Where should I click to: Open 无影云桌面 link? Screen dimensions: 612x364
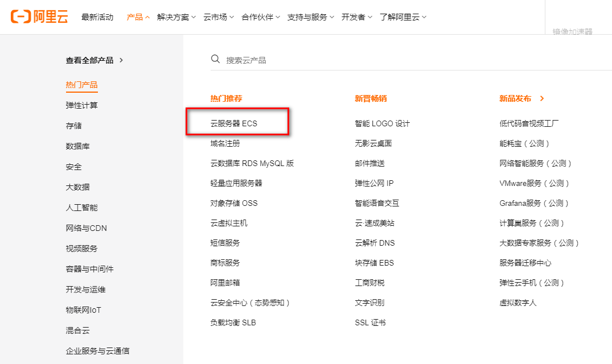point(373,143)
